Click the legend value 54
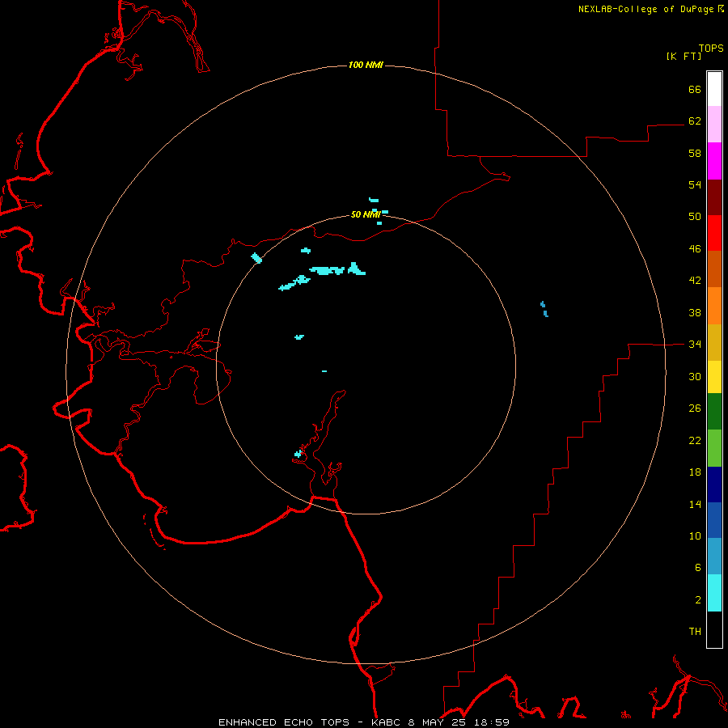Viewport: 728px width, 728px height. [695, 184]
